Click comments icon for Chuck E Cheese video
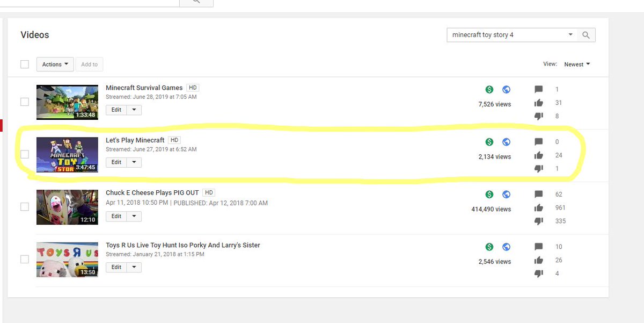The width and height of the screenshot is (644, 323). (x=539, y=194)
